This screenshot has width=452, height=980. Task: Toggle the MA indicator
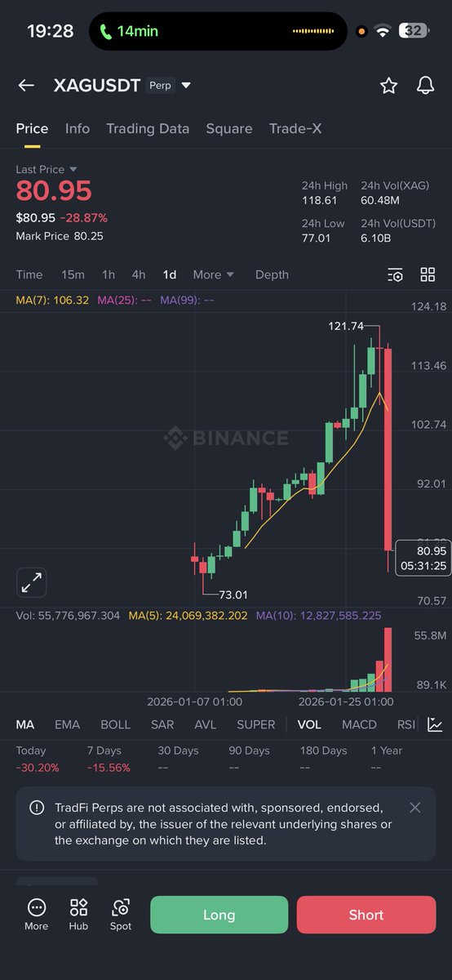click(x=25, y=724)
